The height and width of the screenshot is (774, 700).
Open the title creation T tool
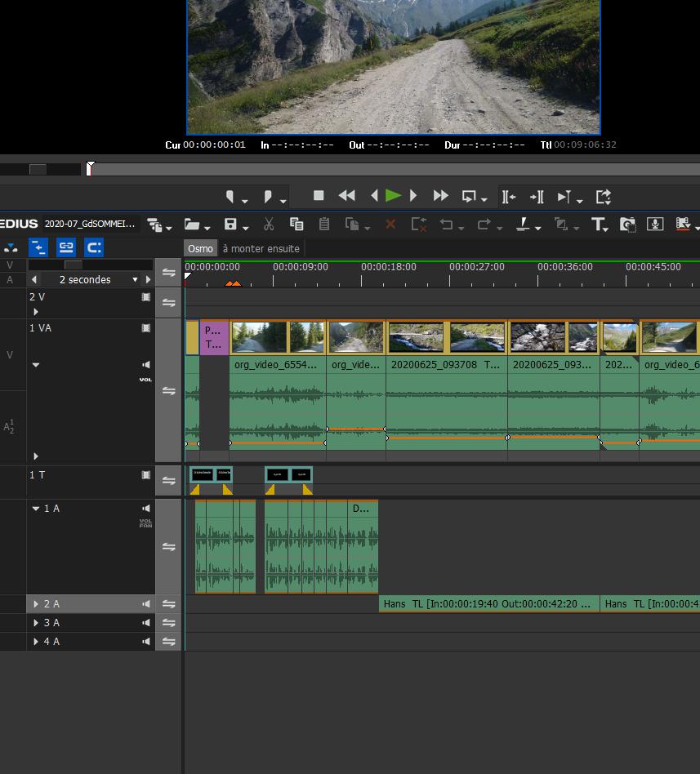tap(597, 225)
